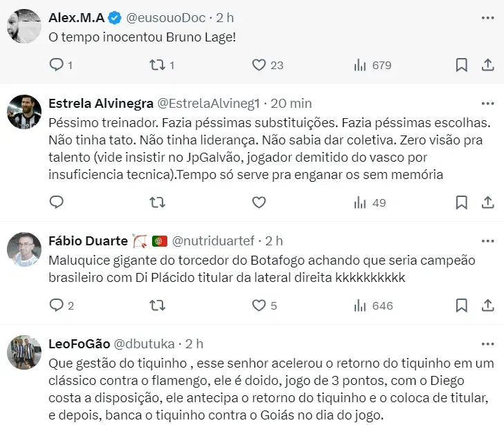Reply to Alex.M.A's tweet
This screenshot has height=425, width=504.
pyautogui.click(x=57, y=65)
